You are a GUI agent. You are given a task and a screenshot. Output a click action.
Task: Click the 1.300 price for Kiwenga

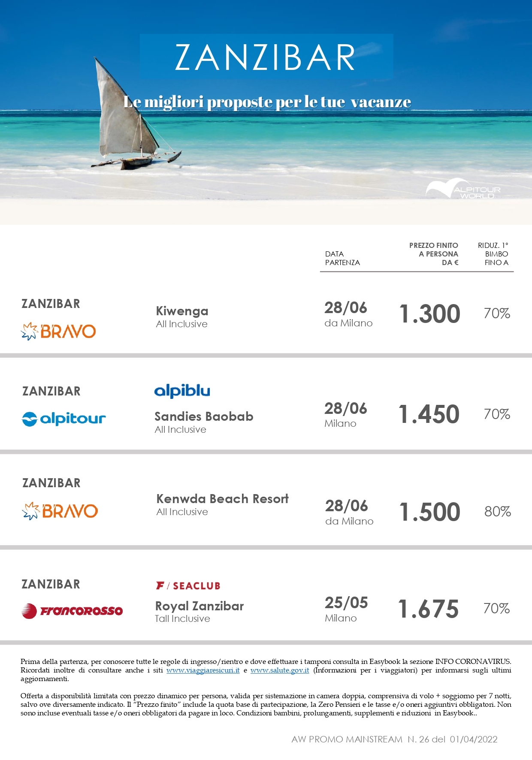pyautogui.click(x=430, y=314)
